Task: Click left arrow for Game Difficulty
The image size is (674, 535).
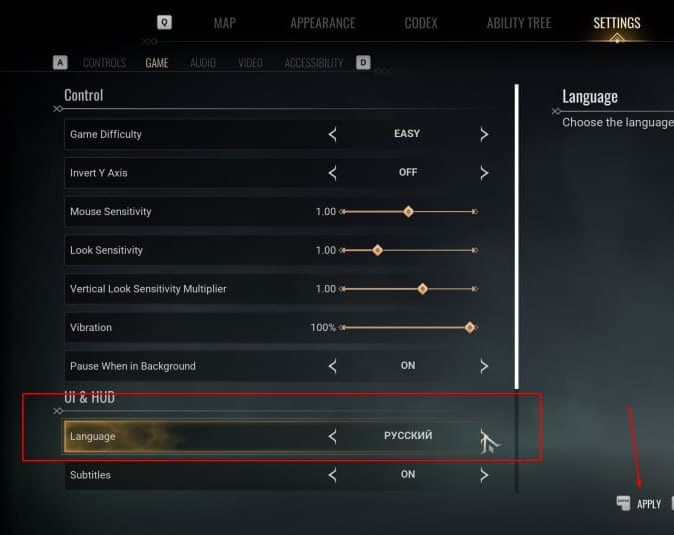Action: [332, 135]
